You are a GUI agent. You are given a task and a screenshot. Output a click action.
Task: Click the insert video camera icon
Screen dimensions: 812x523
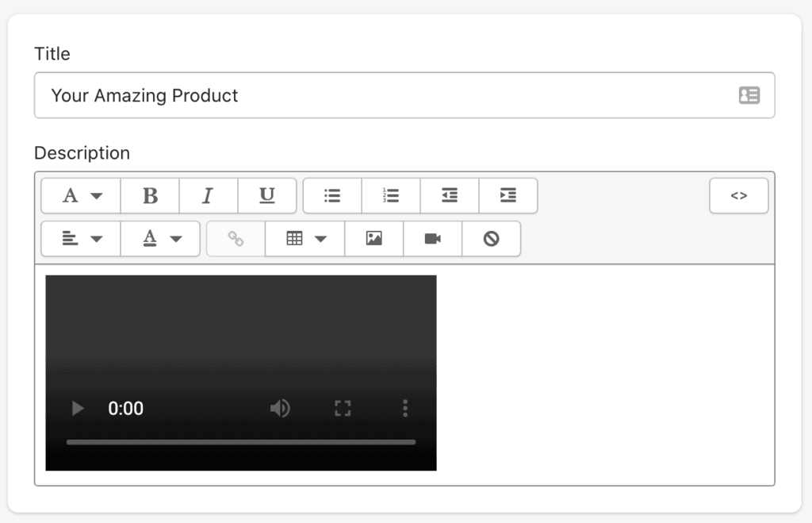point(432,239)
